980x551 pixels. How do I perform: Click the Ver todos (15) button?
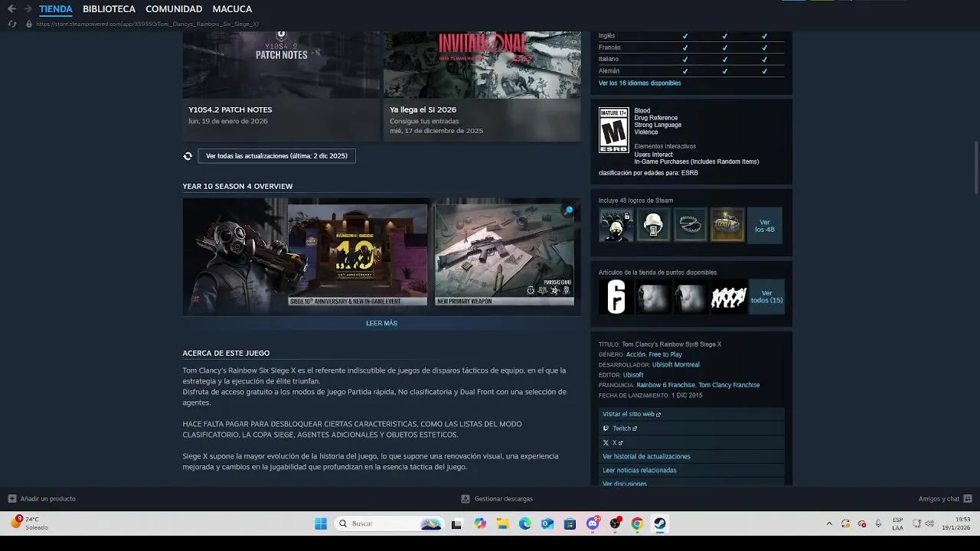pos(766,297)
